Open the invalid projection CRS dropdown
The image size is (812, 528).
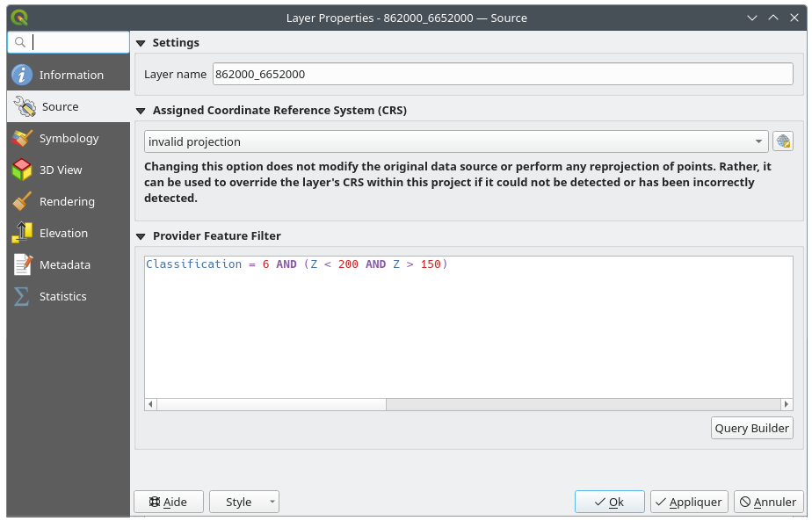(x=456, y=141)
